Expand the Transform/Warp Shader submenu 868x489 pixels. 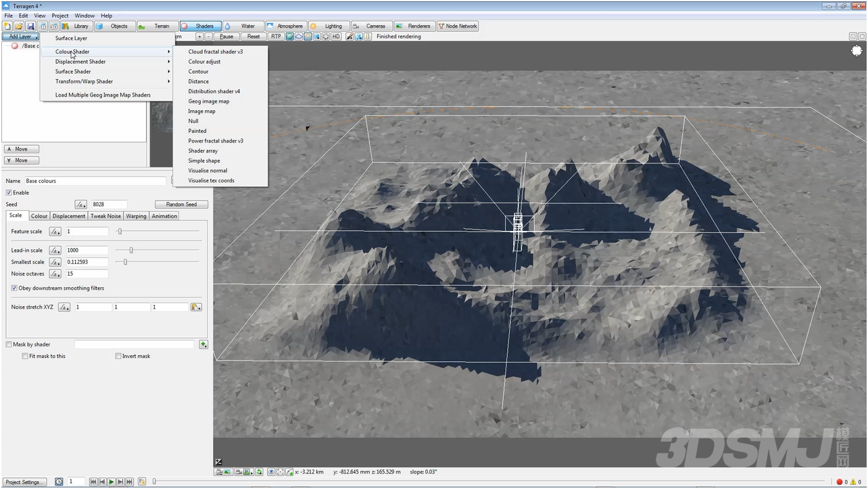tap(107, 82)
